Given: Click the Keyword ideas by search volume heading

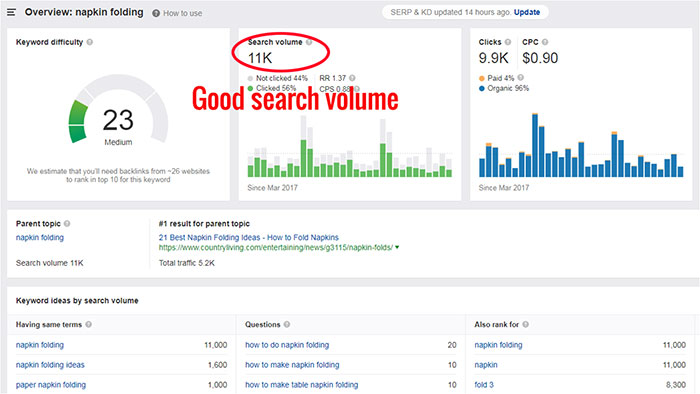Looking at the screenshot, I should coord(77,301).
